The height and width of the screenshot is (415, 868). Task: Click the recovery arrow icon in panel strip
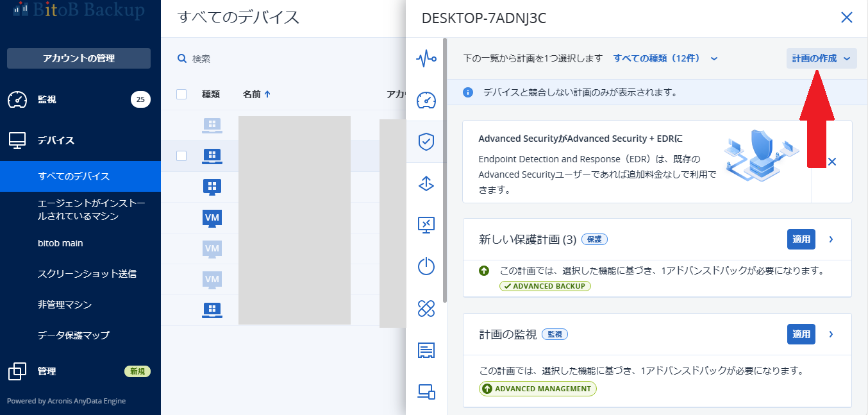coord(426,183)
